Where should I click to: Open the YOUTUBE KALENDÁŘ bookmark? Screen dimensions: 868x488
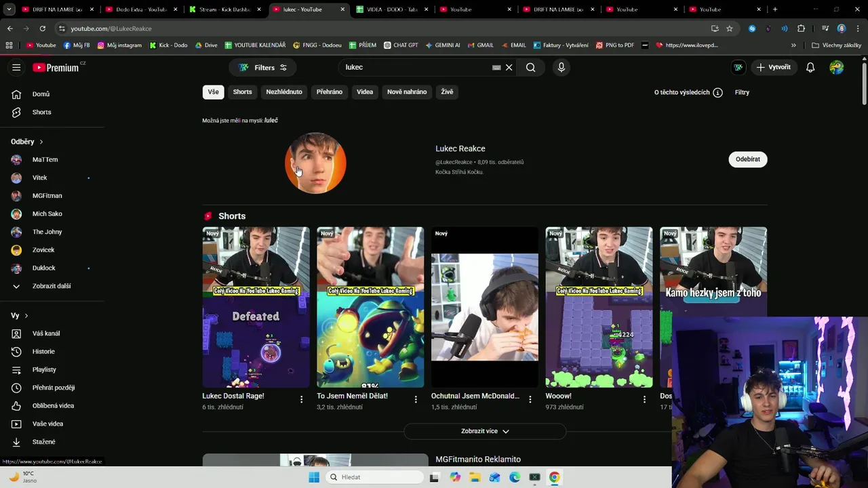(255, 45)
